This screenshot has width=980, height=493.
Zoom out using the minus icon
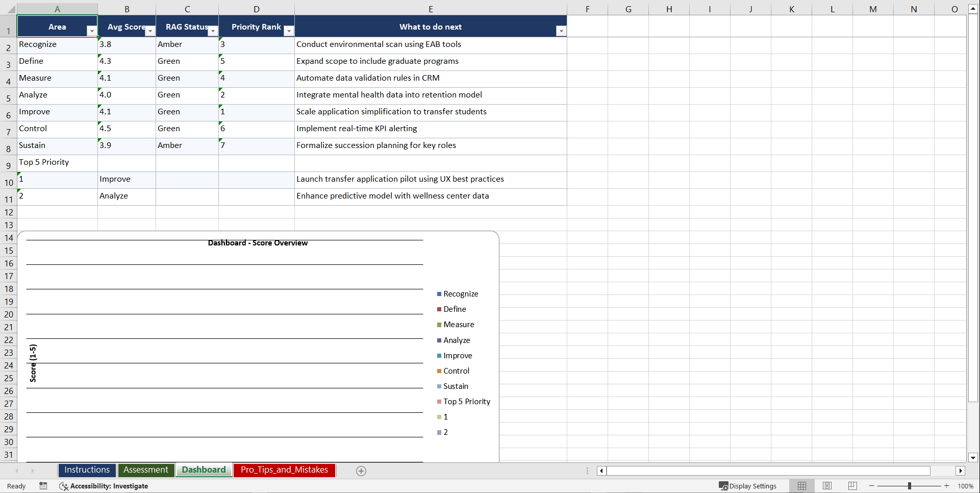(x=872, y=486)
